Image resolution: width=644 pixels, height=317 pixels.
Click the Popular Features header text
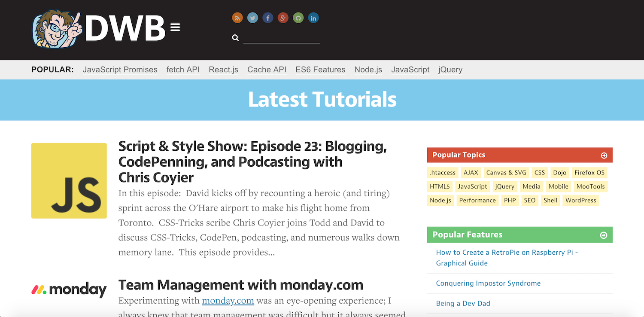point(467,235)
